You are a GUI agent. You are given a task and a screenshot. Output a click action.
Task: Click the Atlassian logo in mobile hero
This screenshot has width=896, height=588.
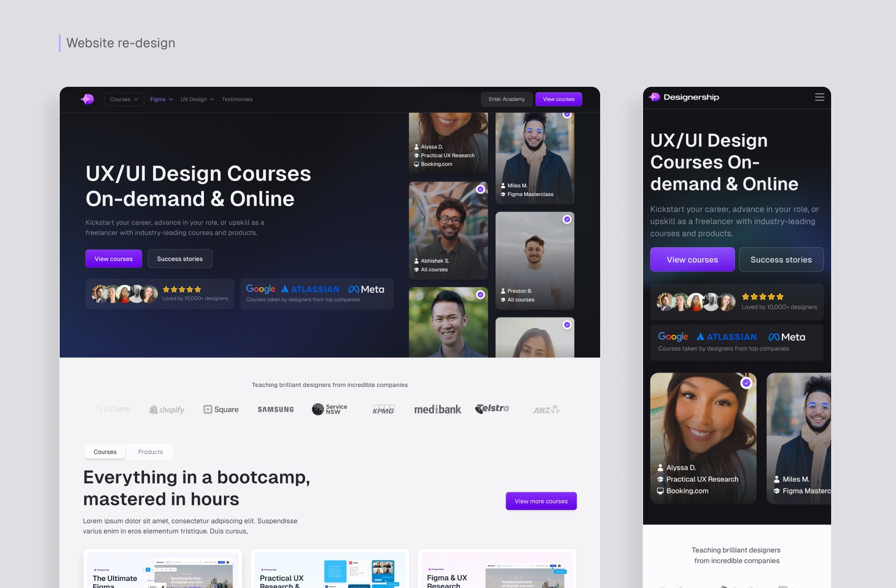[727, 337]
